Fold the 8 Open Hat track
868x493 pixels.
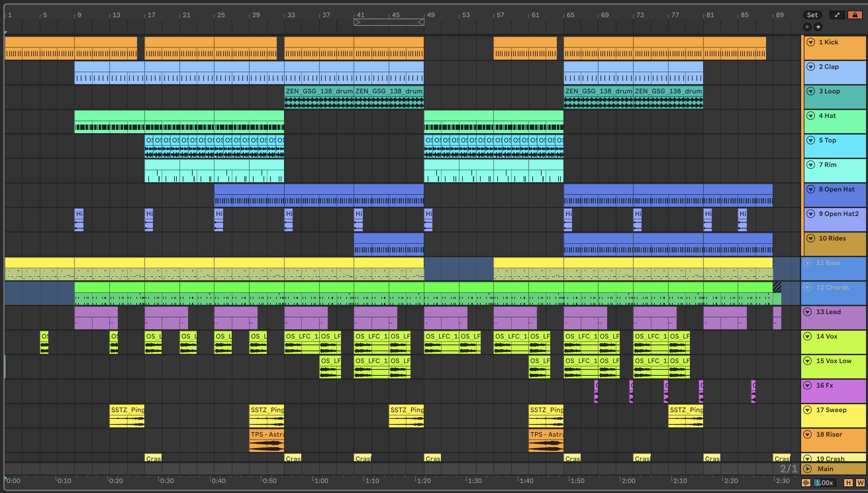pos(810,189)
